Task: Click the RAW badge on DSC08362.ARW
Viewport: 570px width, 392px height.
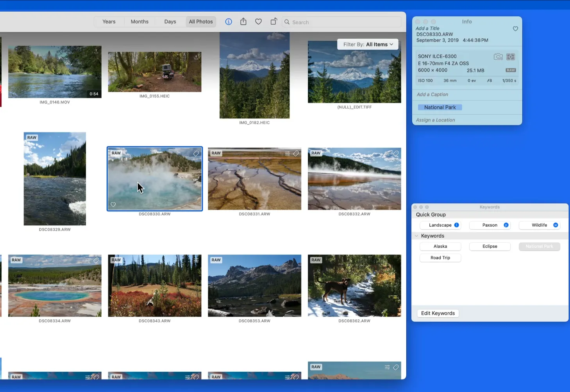Action: [316, 260]
